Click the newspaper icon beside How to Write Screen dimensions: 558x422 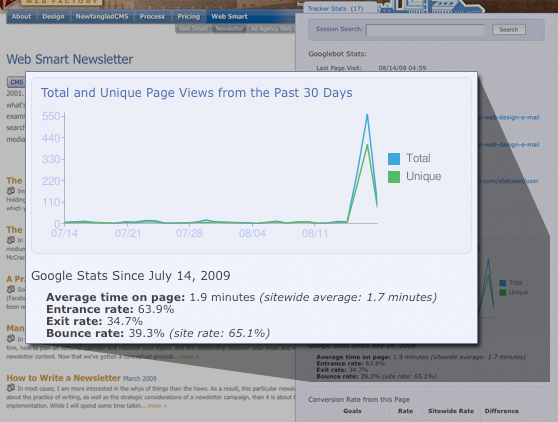click(x=11, y=388)
